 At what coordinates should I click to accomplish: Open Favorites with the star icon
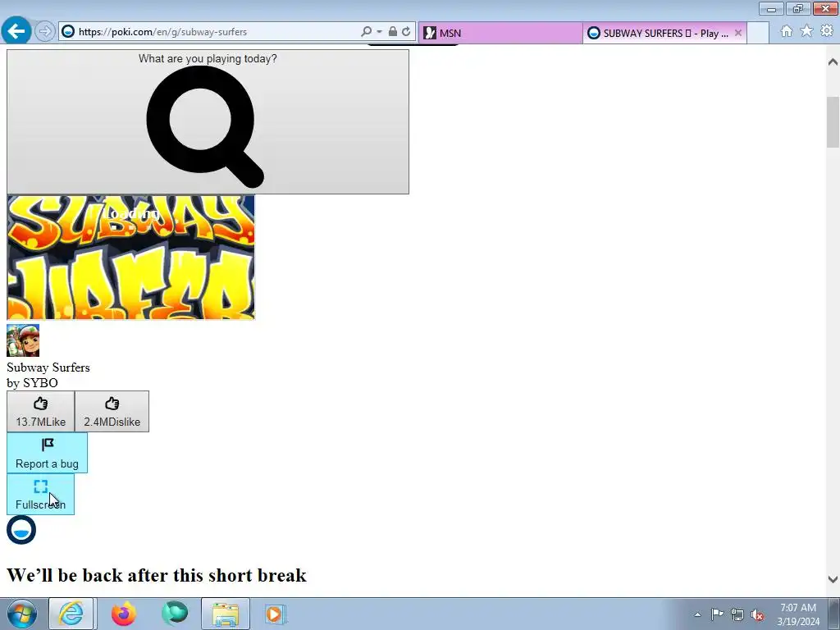click(x=806, y=31)
